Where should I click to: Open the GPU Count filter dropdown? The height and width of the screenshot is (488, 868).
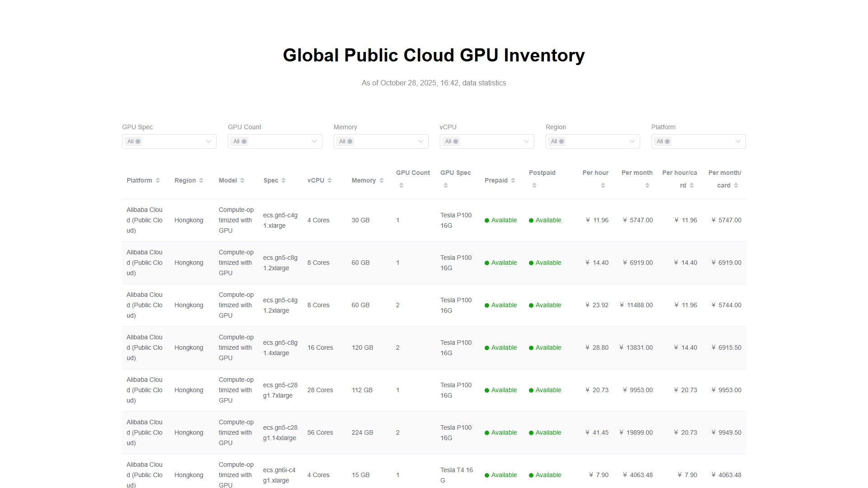(314, 141)
